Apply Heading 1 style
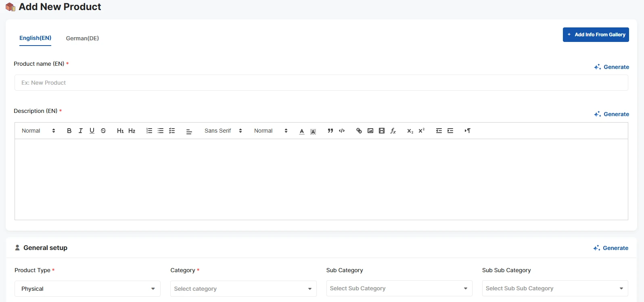Image resolution: width=644 pixels, height=302 pixels. tap(120, 131)
